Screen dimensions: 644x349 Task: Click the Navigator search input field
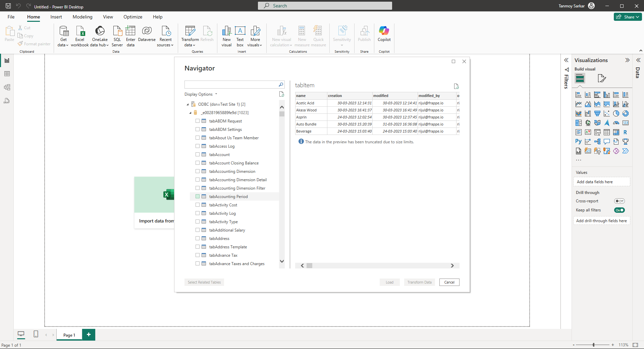(x=231, y=85)
